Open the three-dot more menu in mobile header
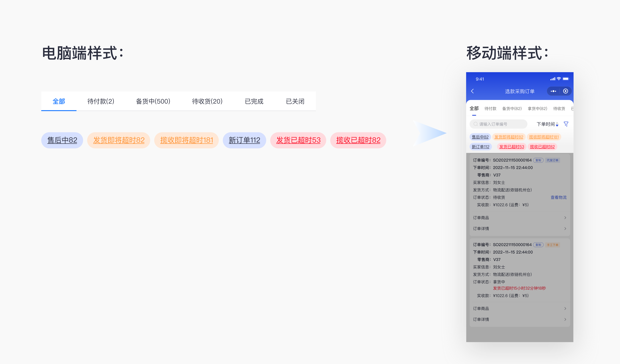 pos(553,91)
